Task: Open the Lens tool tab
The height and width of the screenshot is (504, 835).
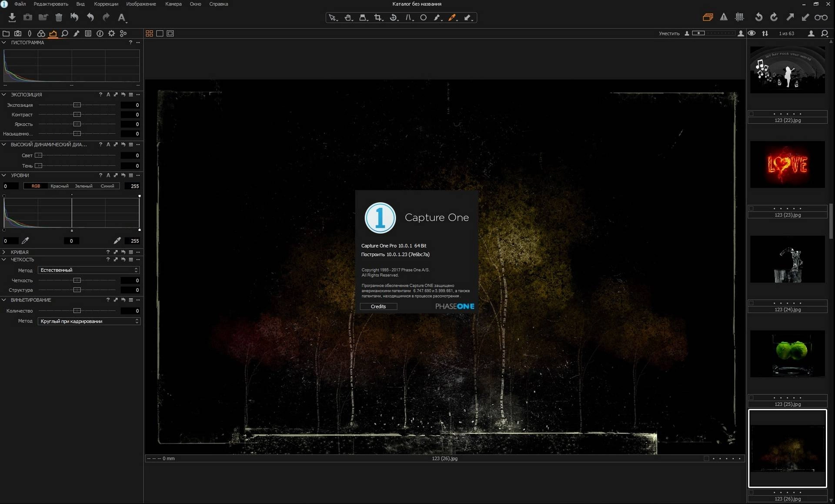Action: pyautogui.click(x=30, y=33)
